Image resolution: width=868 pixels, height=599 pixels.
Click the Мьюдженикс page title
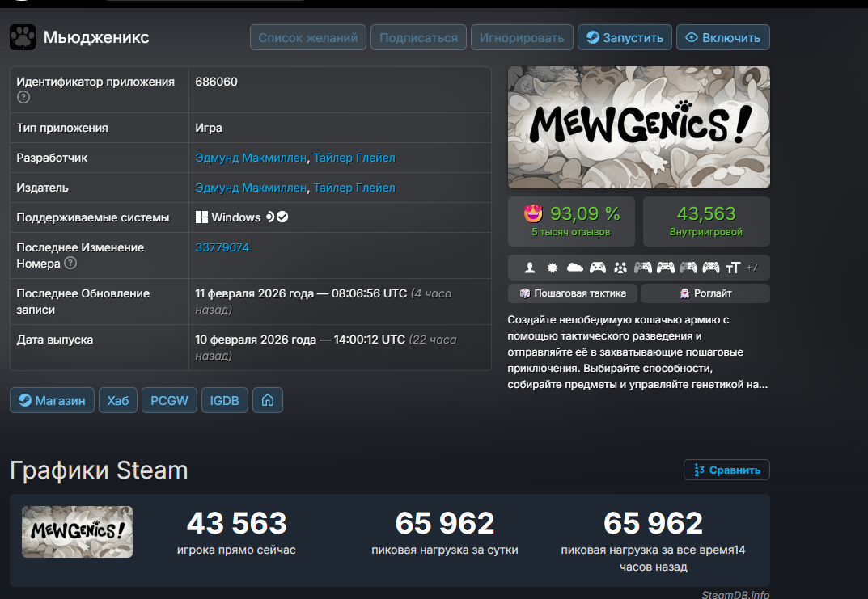pos(96,38)
